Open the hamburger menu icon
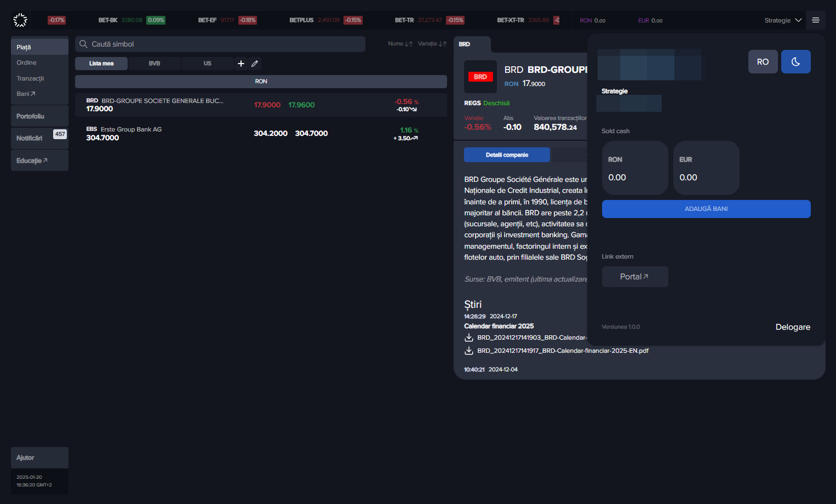Viewport: 836px width, 504px height. [816, 20]
